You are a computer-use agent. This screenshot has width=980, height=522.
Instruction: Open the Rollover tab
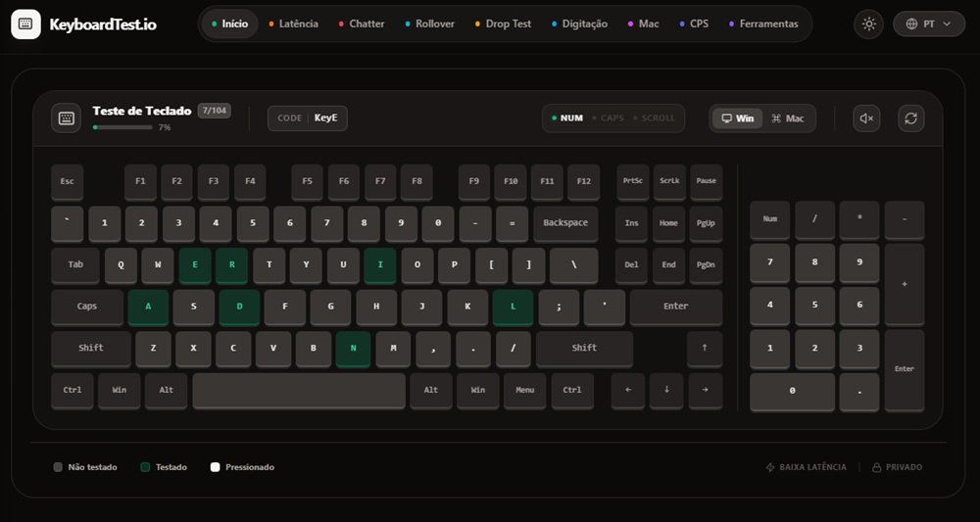429,24
